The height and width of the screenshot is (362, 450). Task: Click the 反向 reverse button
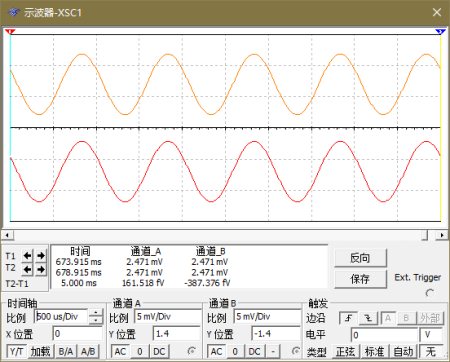click(360, 258)
